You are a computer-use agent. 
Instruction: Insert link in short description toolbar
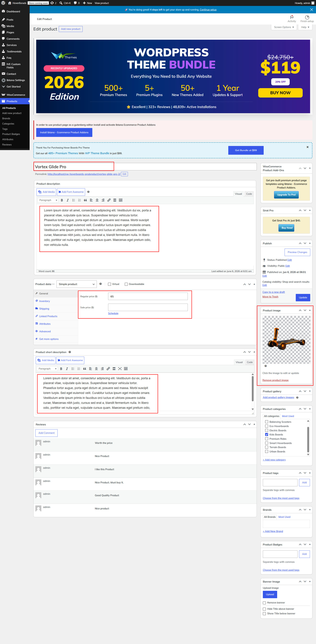pos(108,369)
